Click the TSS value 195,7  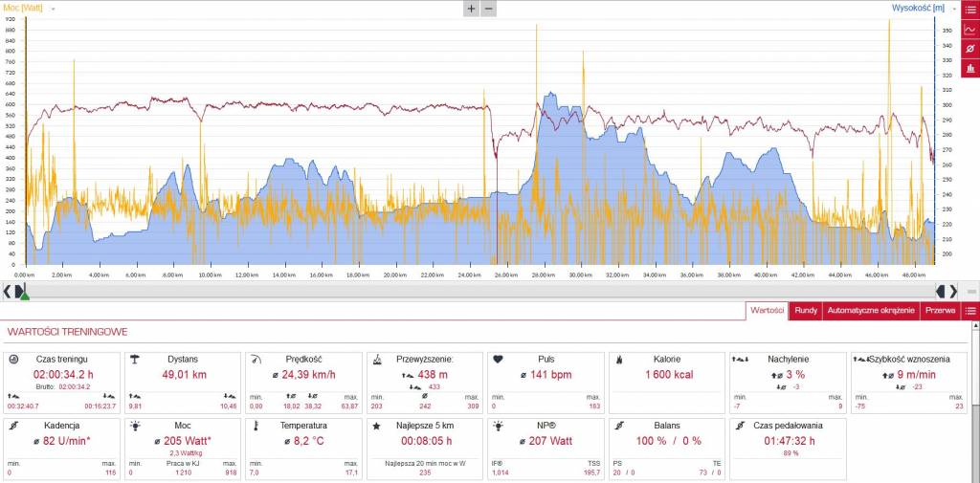[590, 472]
